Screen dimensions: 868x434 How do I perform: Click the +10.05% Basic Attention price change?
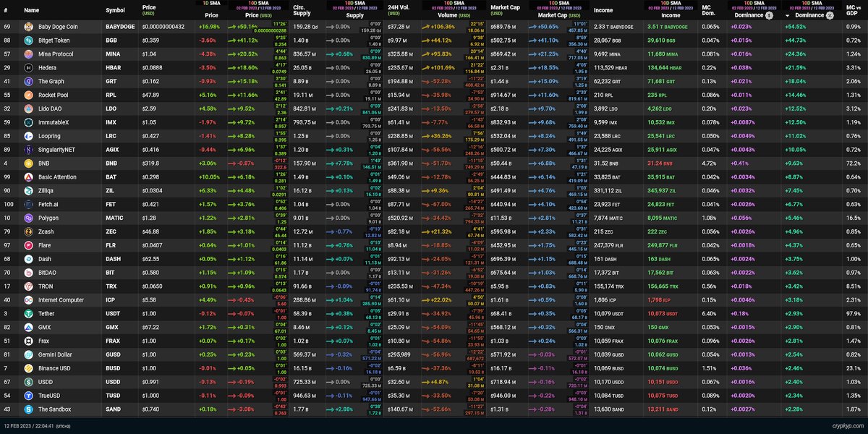208,176
